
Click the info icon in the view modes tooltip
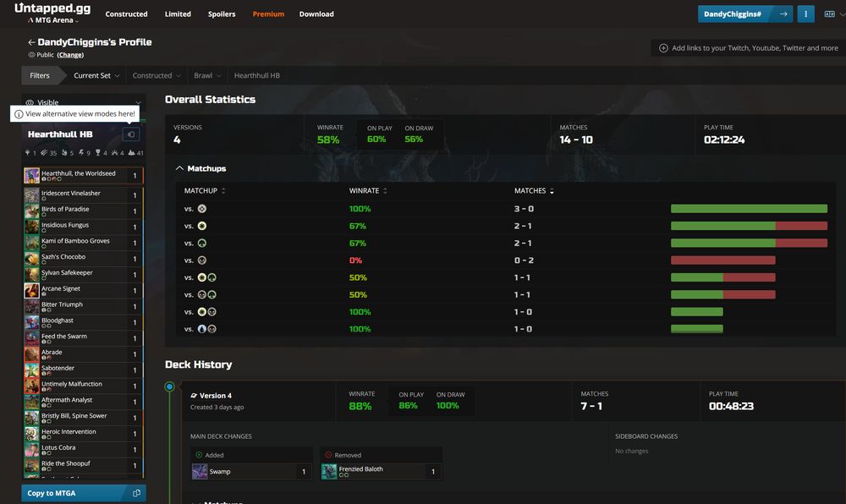[19, 114]
